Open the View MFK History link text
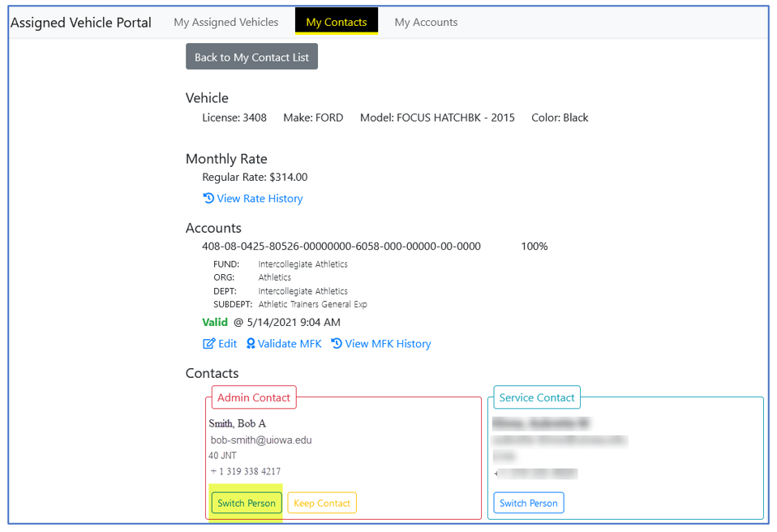Viewport: 777px width, 532px height. click(388, 344)
